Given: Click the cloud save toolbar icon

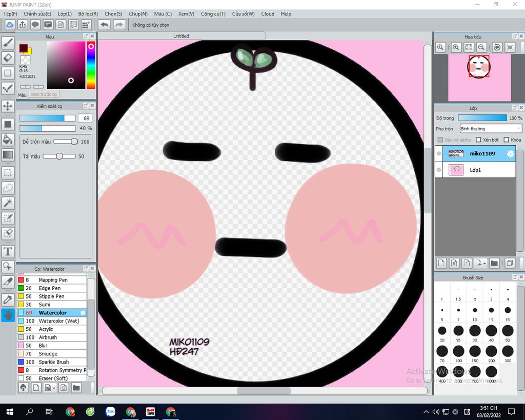Looking at the screenshot, I should tap(10, 25).
